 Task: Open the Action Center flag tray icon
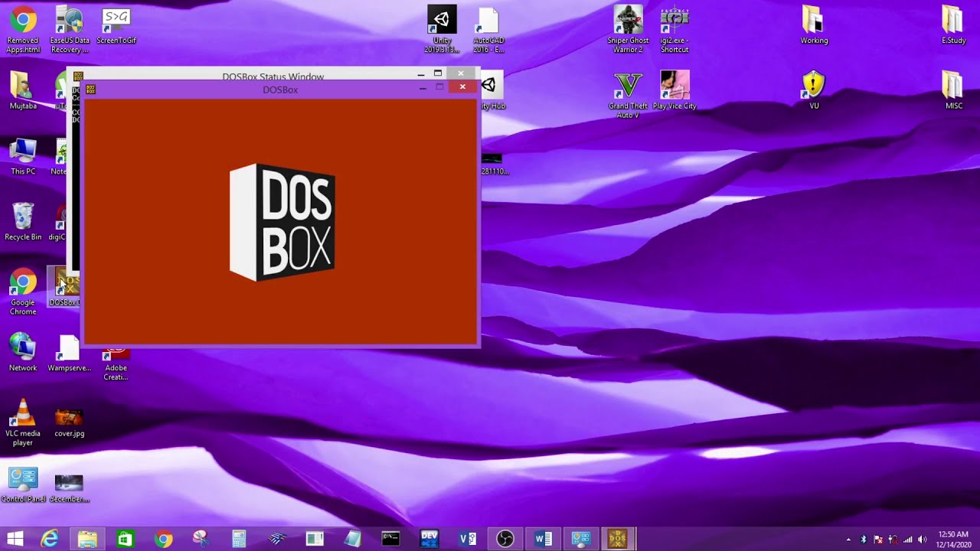click(878, 540)
